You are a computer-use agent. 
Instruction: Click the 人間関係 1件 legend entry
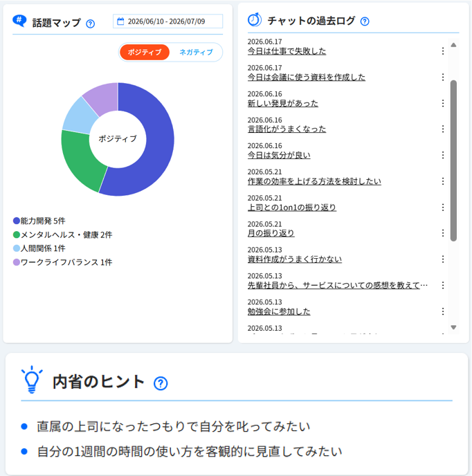tap(39, 248)
